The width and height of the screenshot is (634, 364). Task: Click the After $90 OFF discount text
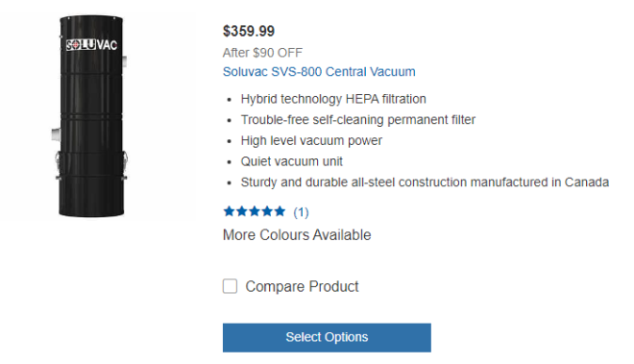pyautogui.click(x=262, y=53)
